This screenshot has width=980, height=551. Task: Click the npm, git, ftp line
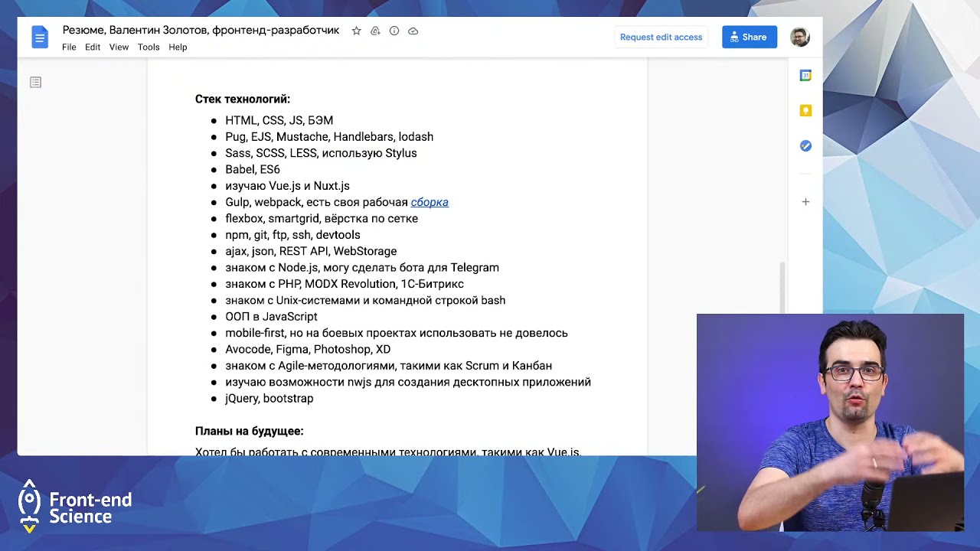click(x=292, y=235)
